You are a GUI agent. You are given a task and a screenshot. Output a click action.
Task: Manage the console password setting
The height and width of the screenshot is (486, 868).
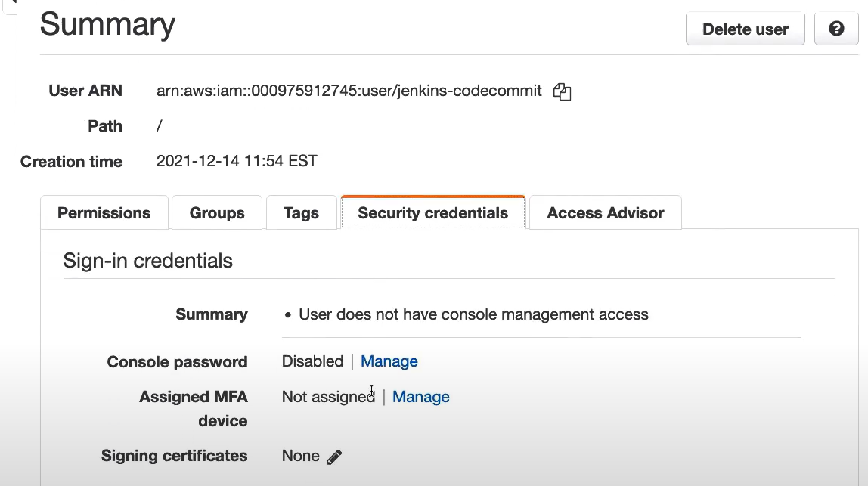(389, 361)
